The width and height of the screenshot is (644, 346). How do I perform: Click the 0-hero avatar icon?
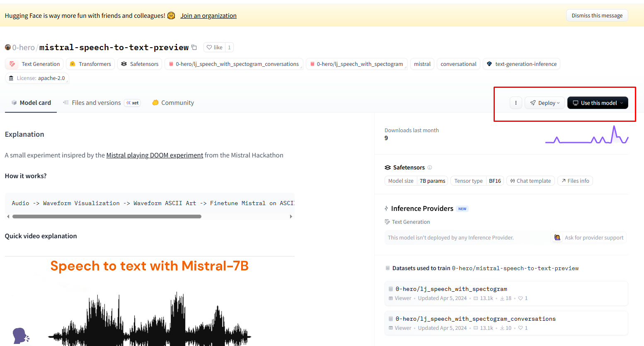pos(8,47)
